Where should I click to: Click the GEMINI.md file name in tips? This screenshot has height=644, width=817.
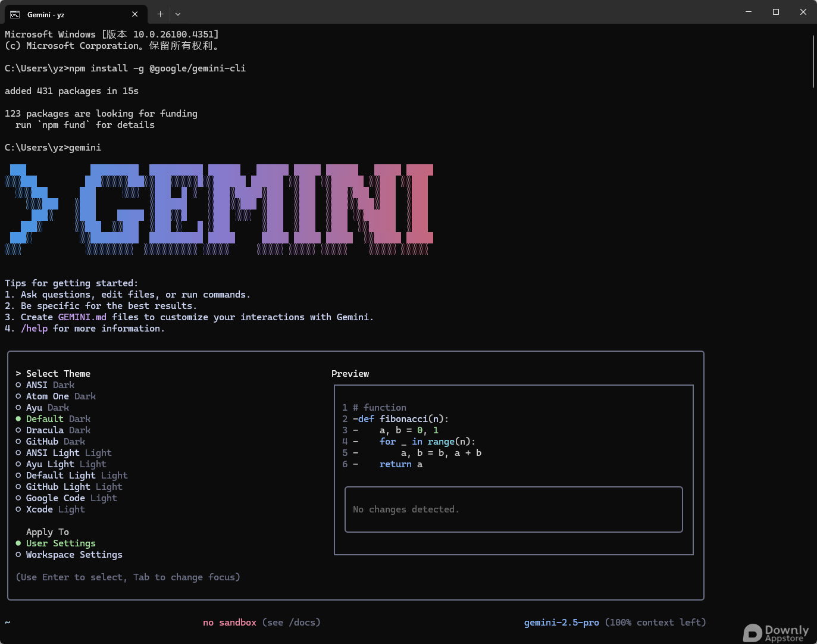(82, 317)
